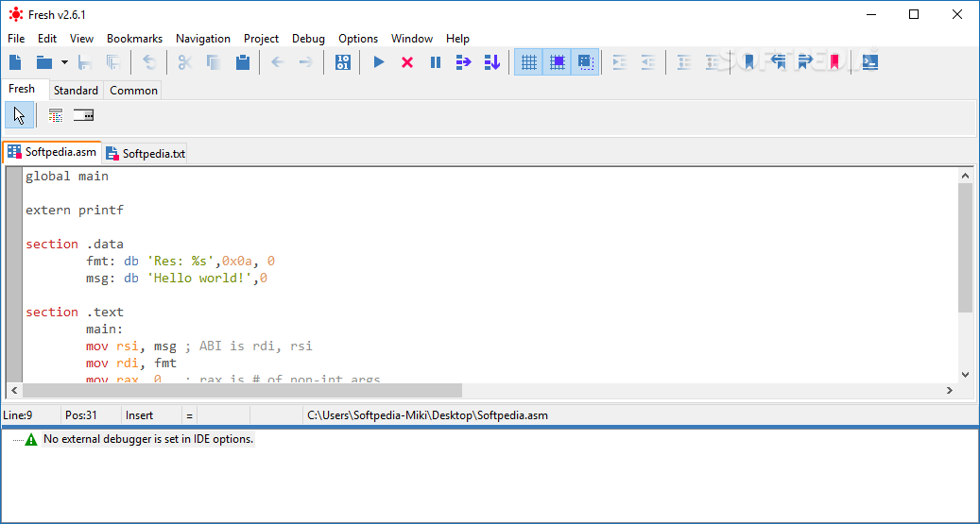This screenshot has width=980, height=524.
Task: Click the 'global main' code line
Action: 67,177
